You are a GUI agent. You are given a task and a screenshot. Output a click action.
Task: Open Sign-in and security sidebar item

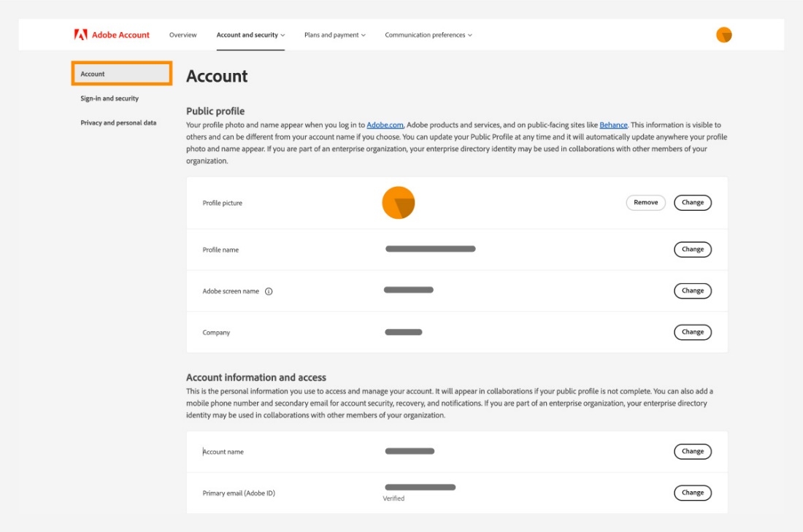click(109, 99)
